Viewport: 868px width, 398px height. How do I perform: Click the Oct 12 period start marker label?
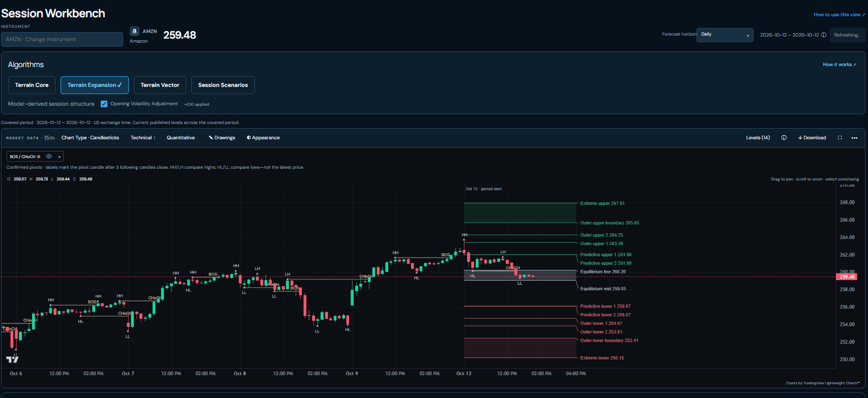tap(483, 189)
